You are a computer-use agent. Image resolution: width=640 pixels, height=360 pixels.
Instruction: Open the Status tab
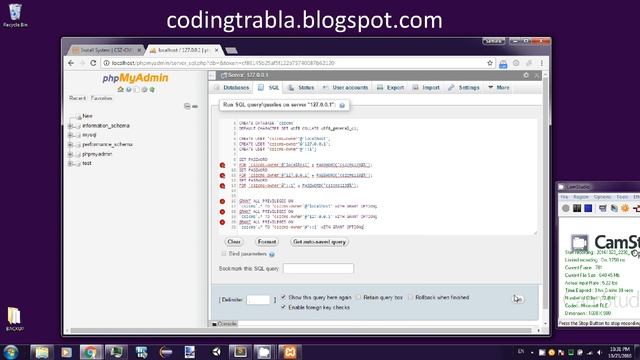pos(301,87)
